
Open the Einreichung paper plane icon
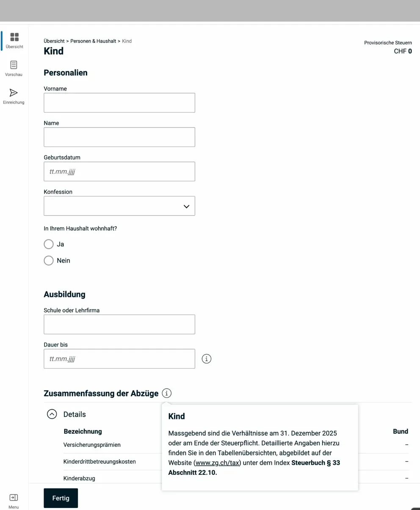(x=14, y=93)
